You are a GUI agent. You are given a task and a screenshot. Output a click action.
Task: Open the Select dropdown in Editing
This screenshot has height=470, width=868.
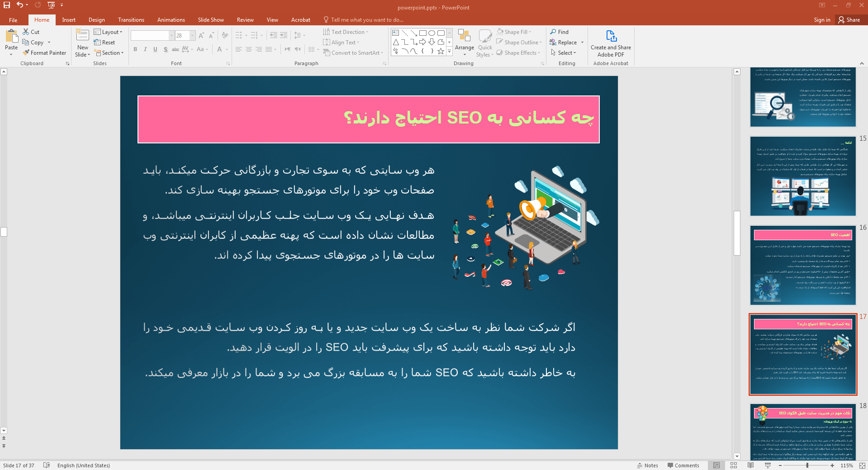point(563,52)
